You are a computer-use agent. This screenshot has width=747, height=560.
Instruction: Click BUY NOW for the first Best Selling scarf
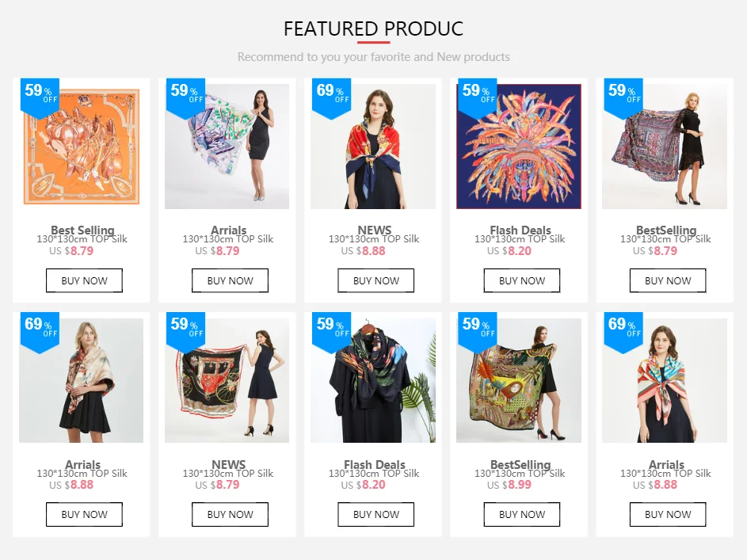click(84, 280)
